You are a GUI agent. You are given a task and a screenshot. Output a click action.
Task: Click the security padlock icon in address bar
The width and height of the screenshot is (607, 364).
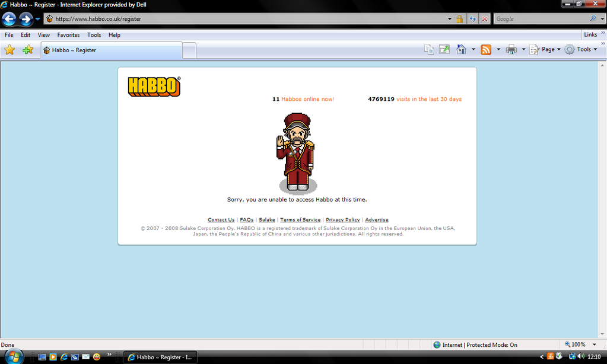click(x=460, y=19)
